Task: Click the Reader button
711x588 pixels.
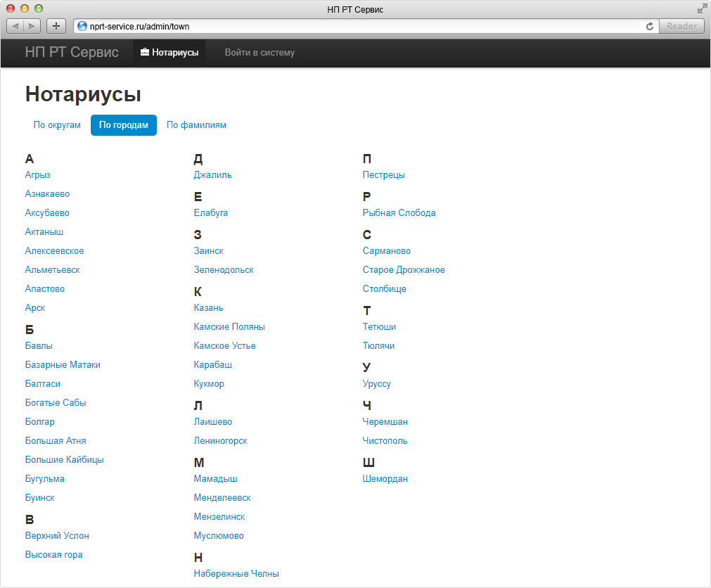Action: [681, 26]
